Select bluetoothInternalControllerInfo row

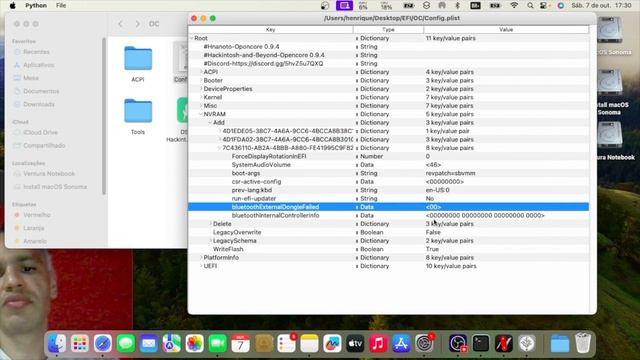coord(388,215)
